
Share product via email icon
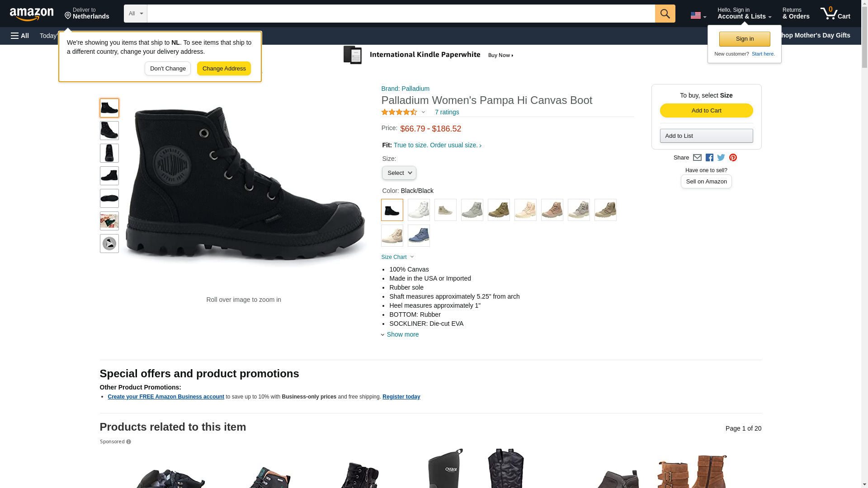[x=697, y=158]
